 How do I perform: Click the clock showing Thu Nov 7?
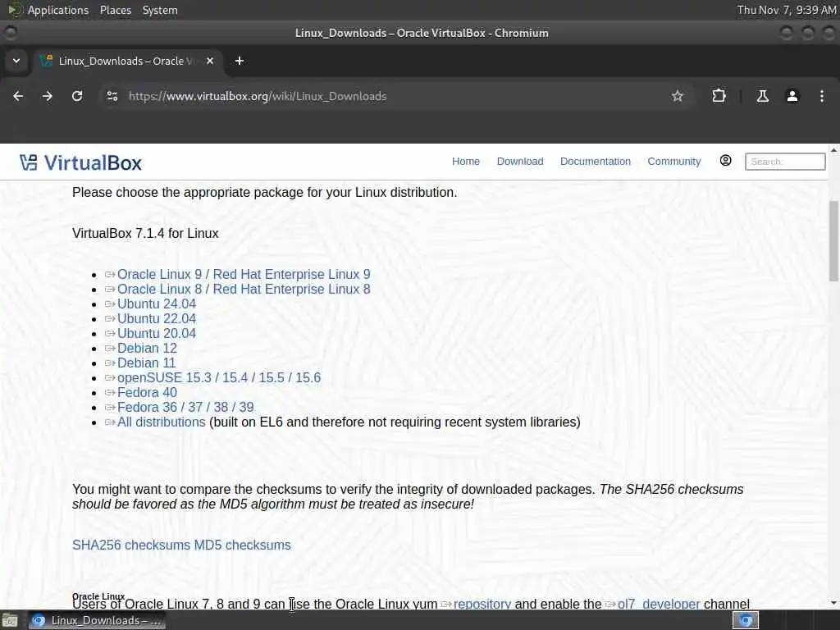pos(787,10)
